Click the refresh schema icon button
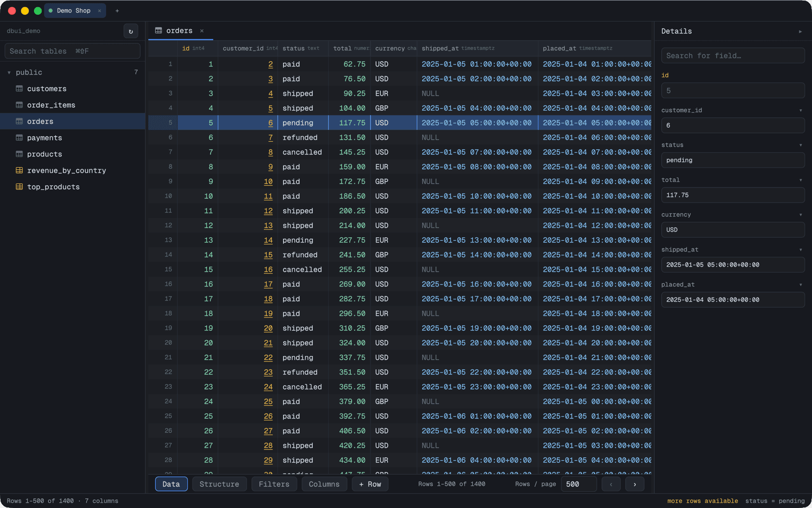This screenshot has width=812, height=508. [130, 31]
